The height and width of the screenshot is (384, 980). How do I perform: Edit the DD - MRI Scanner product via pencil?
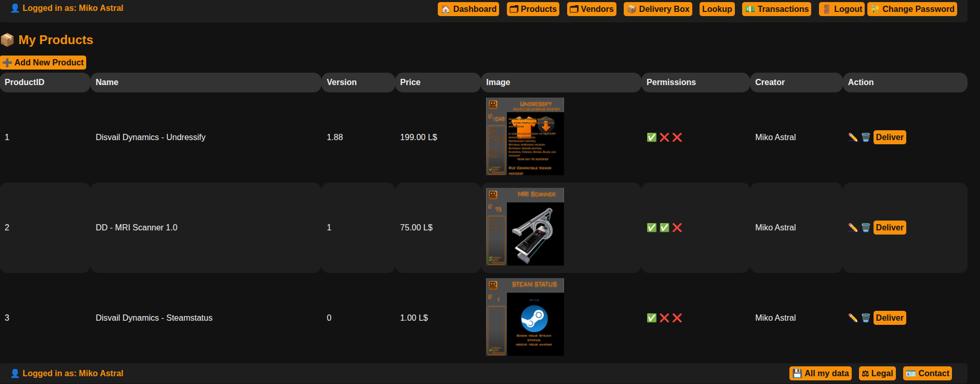[853, 228]
